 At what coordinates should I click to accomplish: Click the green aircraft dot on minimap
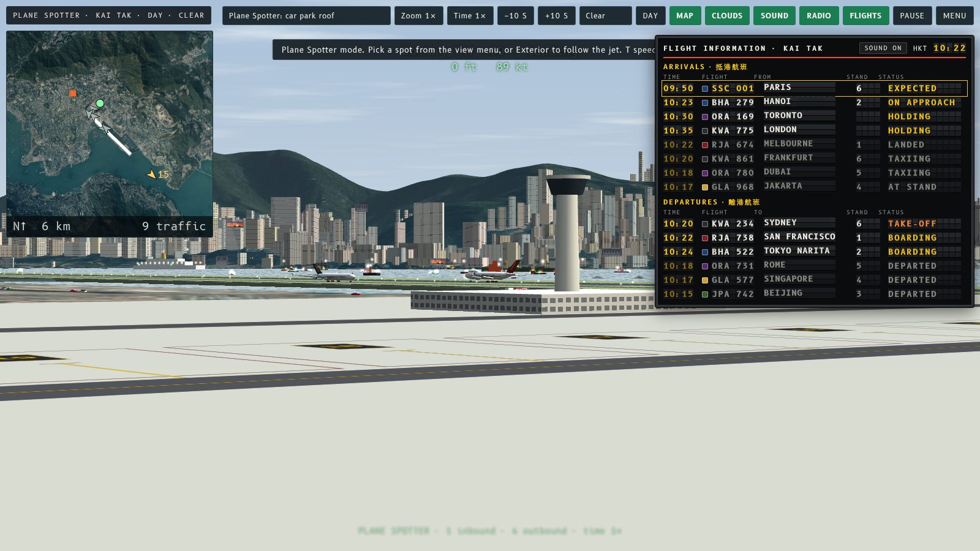tap(100, 103)
